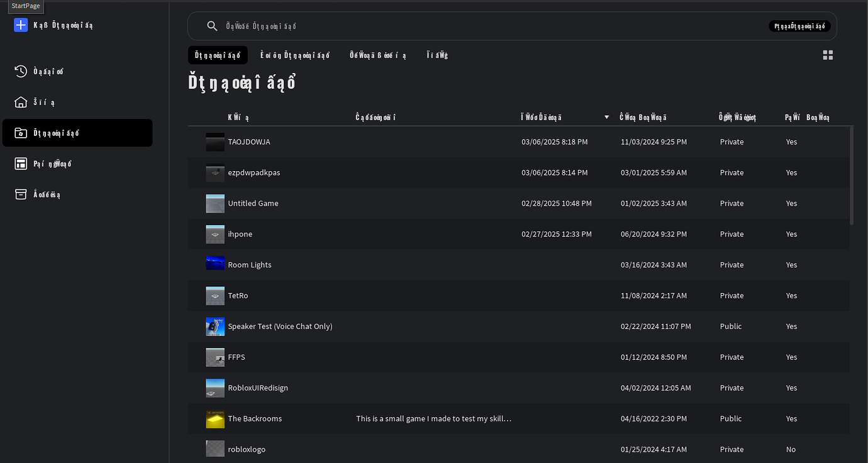
Task: Click the sort arrow in the Last Edited column
Action: [607, 118]
